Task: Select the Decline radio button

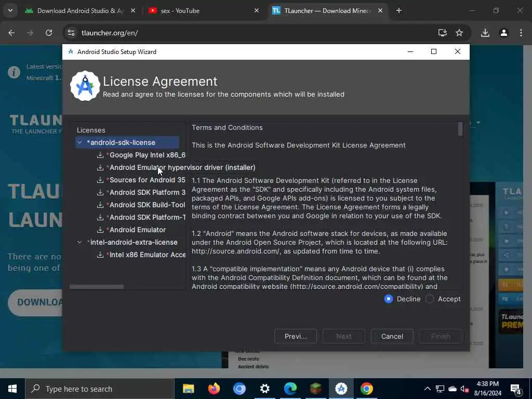Action: [389, 299]
